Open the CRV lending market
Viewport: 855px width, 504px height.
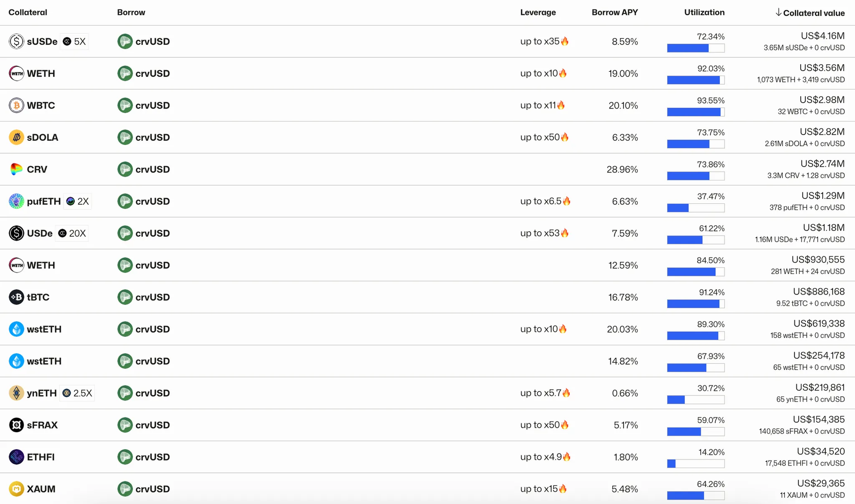(x=427, y=169)
